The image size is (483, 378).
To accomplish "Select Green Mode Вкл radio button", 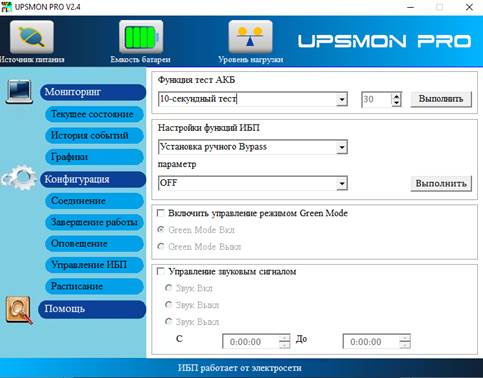I will point(161,230).
